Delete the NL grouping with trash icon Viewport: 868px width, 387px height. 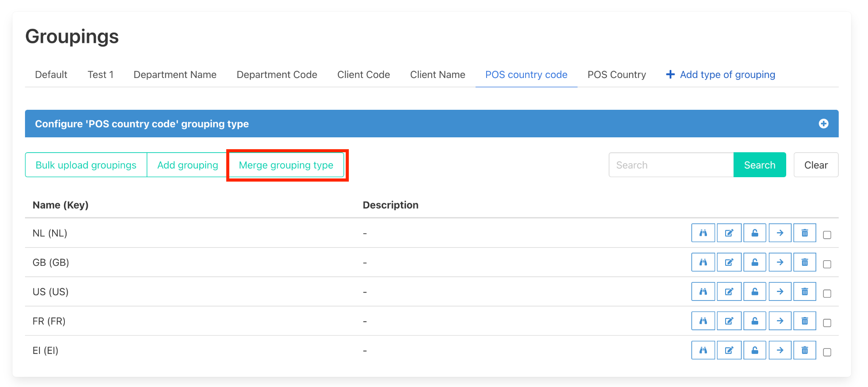(x=804, y=233)
